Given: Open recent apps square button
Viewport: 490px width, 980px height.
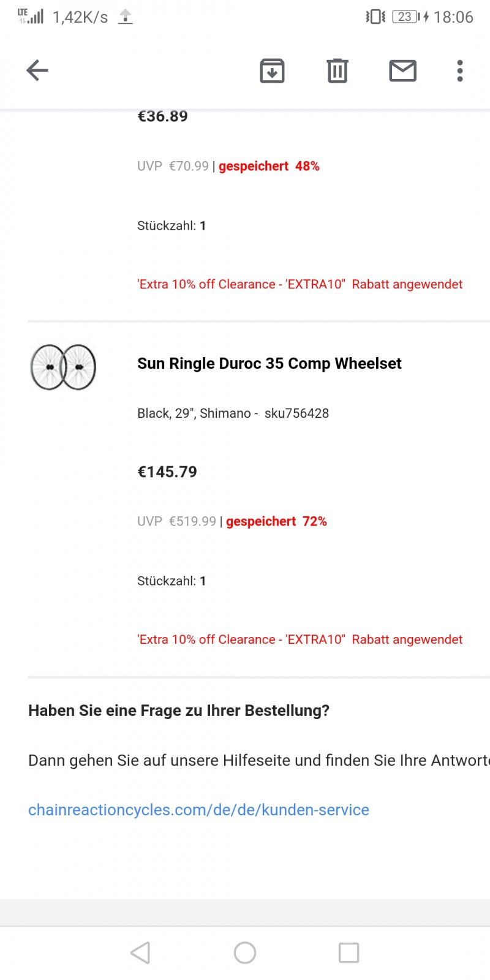Looking at the screenshot, I should [349, 952].
